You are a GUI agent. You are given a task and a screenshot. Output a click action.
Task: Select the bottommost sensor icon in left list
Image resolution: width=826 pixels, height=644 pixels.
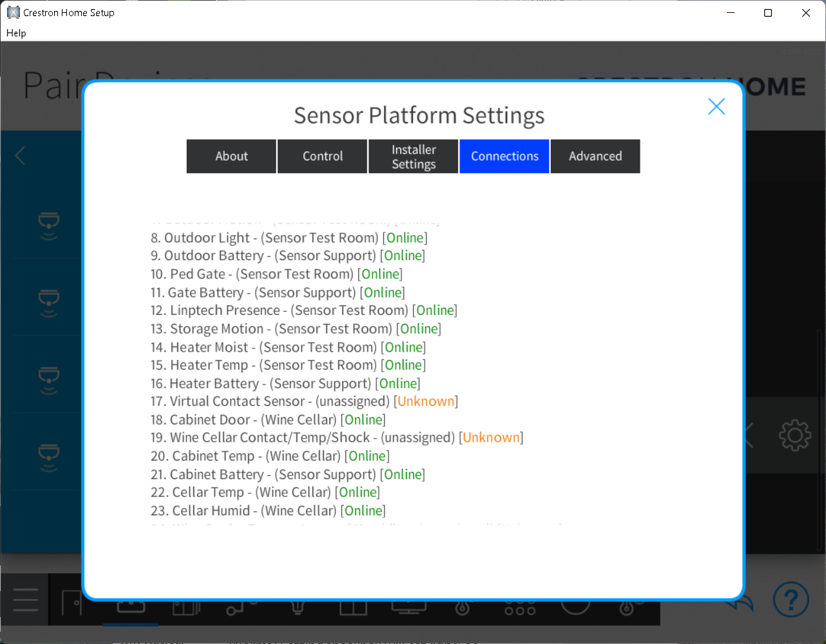(x=49, y=455)
